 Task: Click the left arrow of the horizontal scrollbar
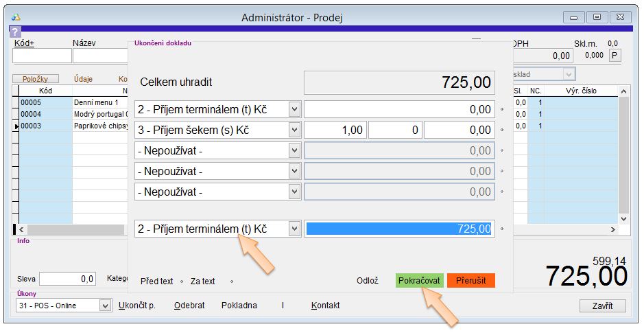click(x=21, y=229)
